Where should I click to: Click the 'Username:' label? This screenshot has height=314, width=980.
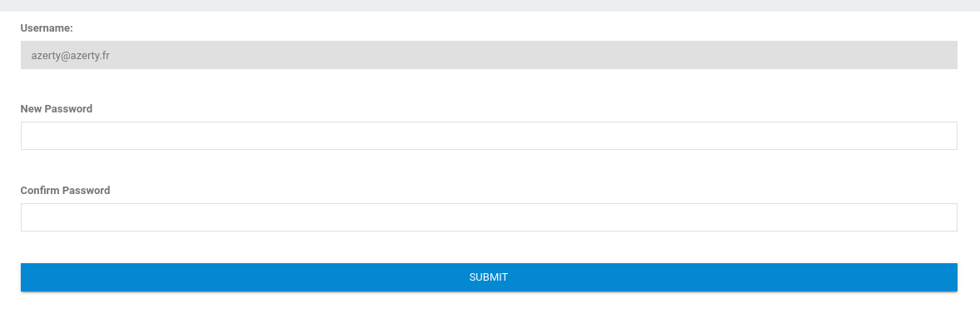[x=47, y=28]
